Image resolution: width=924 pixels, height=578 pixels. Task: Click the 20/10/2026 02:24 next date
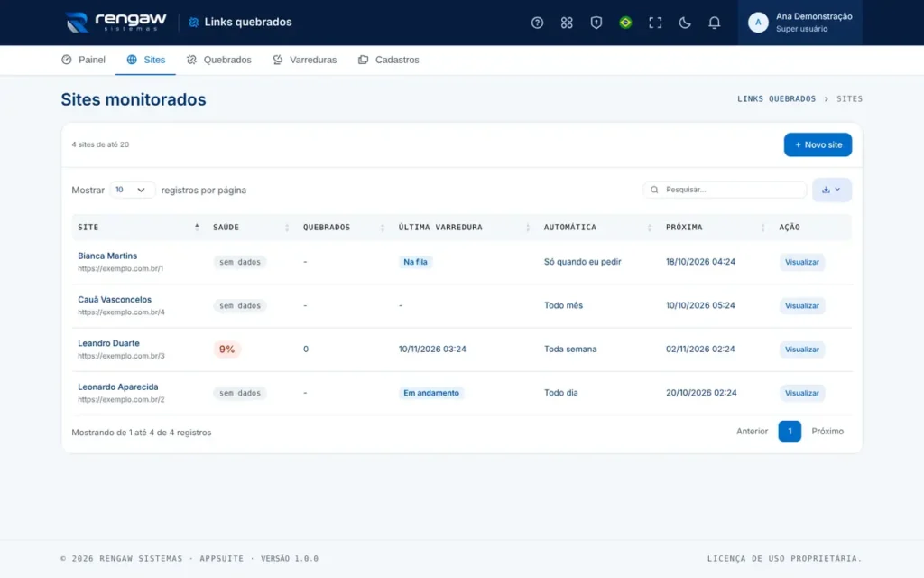pyautogui.click(x=700, y=393)
